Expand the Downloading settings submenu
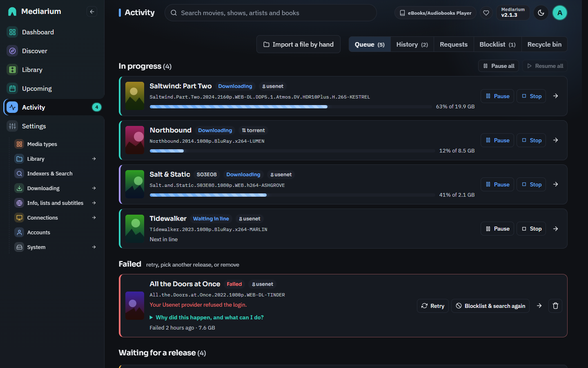Viewport: 588px width, 368px height. pos(94,188)
